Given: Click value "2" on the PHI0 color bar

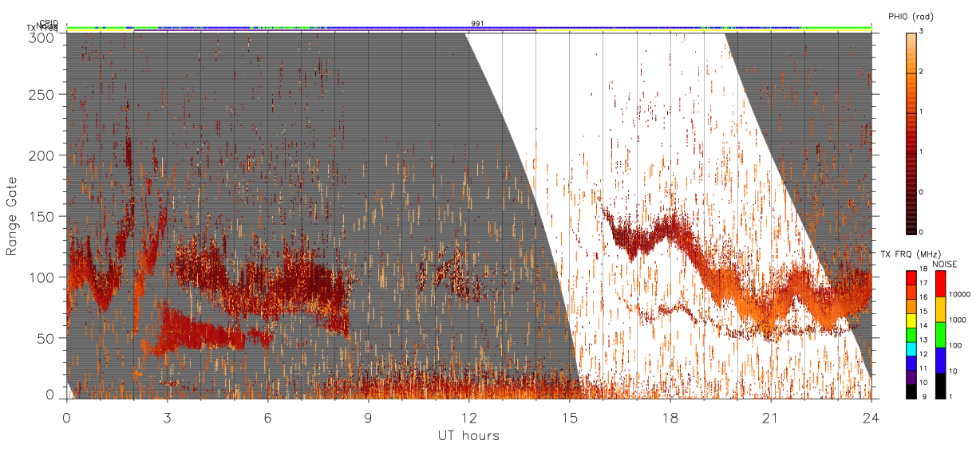Looking at the screenshot, I should pos(920,72).
